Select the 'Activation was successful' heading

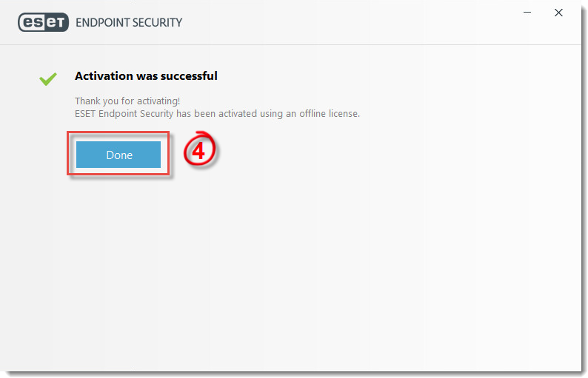pyautogui.click(x=146, y=76)
